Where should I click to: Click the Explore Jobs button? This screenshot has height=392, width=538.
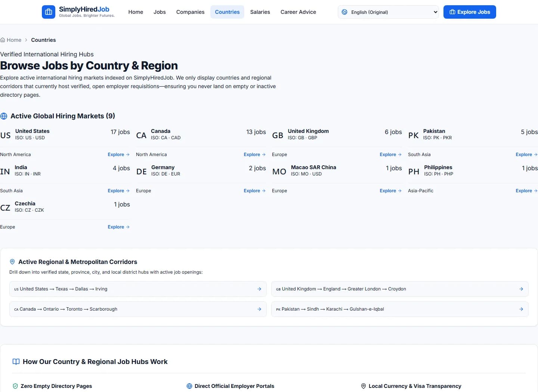click(470, 12)
